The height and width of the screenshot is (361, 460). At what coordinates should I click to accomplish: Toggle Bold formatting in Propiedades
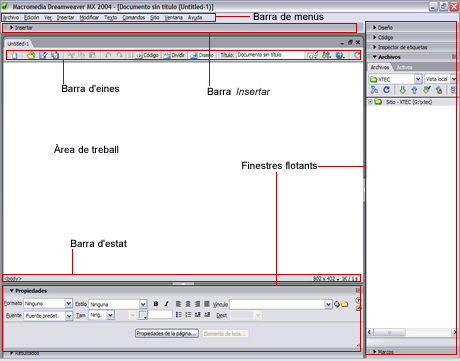coord(156,304)
